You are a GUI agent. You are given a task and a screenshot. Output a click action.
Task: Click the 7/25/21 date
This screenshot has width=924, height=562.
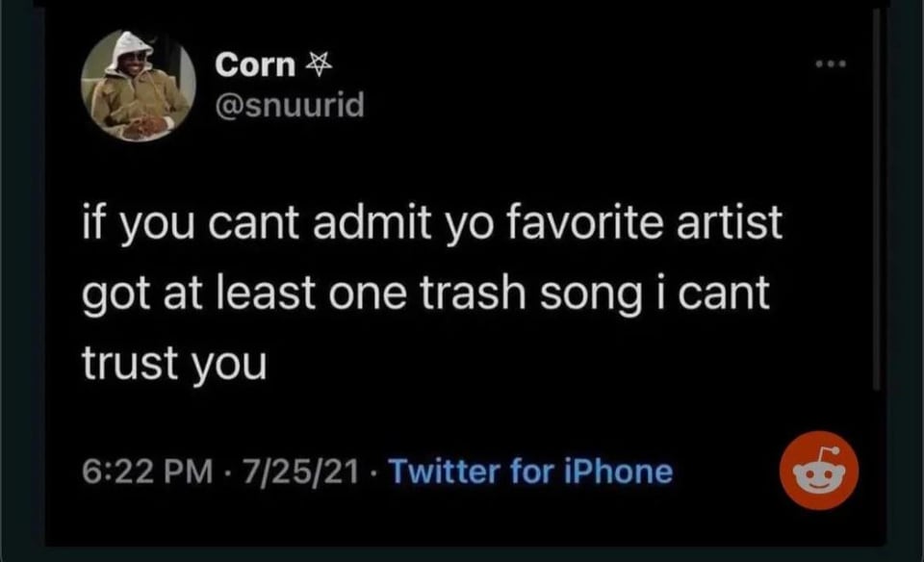[295, 472]
